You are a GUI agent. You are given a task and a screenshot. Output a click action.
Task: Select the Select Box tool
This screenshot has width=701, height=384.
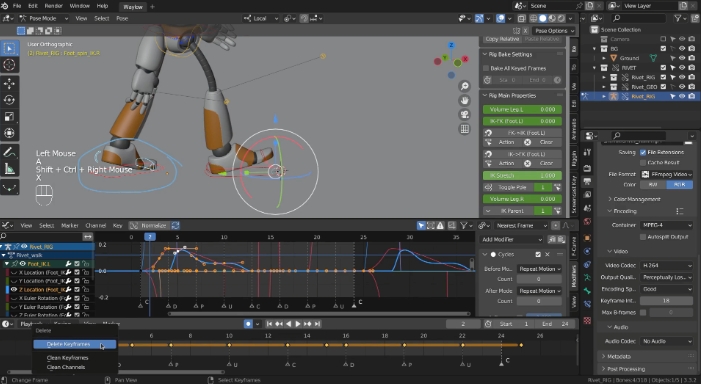pyautogui.click(x=9, y=48)
